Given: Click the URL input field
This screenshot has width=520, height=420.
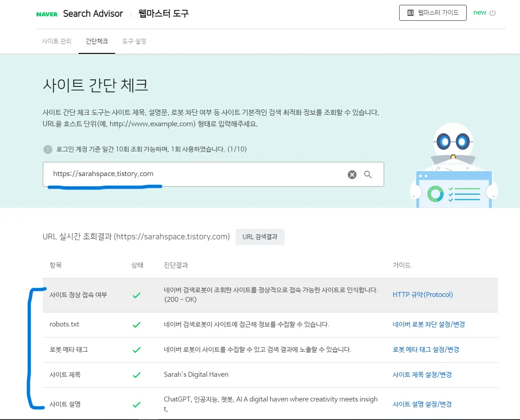Looking at the screenshot, I should (213, 174).
